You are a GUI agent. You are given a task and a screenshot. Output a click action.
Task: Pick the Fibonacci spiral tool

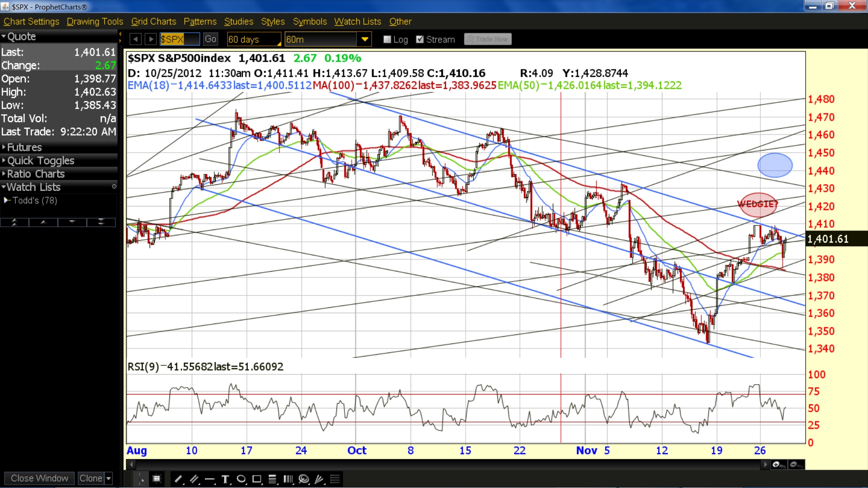click(304, 479)
